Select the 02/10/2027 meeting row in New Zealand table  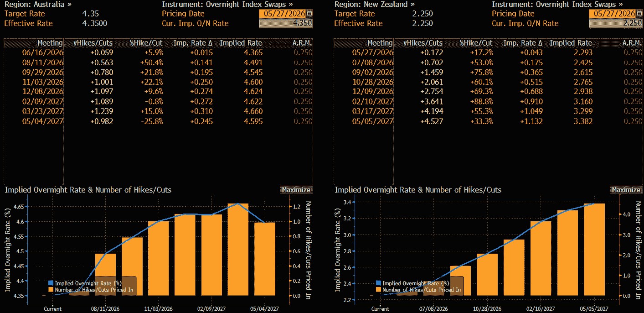pyautogui.click(x=488, y=101)
